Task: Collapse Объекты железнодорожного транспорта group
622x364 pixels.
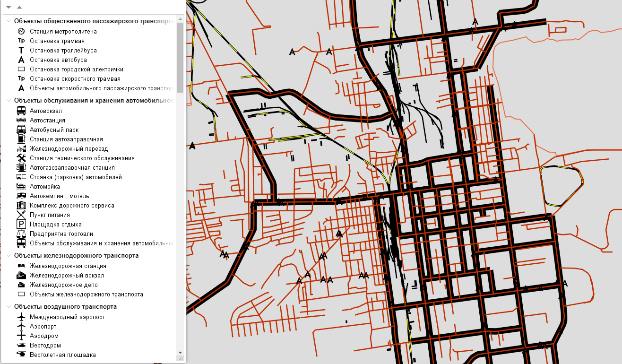Action: coord(9,256)
